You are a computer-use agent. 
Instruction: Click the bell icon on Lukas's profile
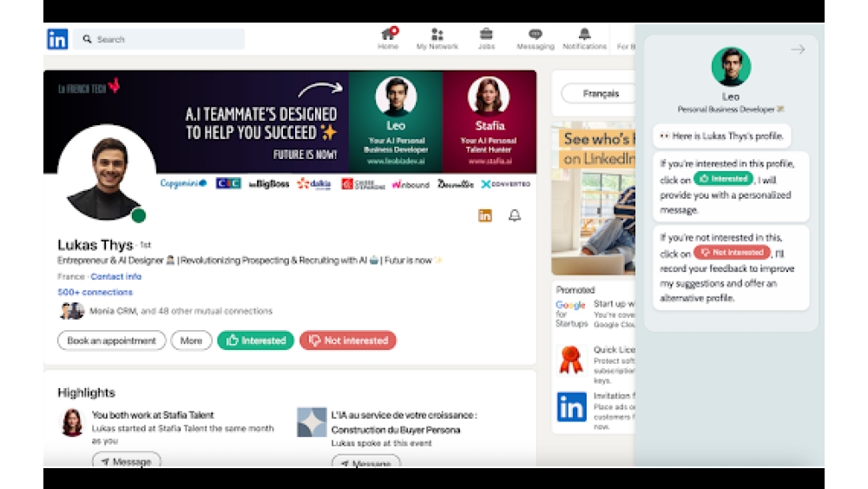click(x=514, y=215)
